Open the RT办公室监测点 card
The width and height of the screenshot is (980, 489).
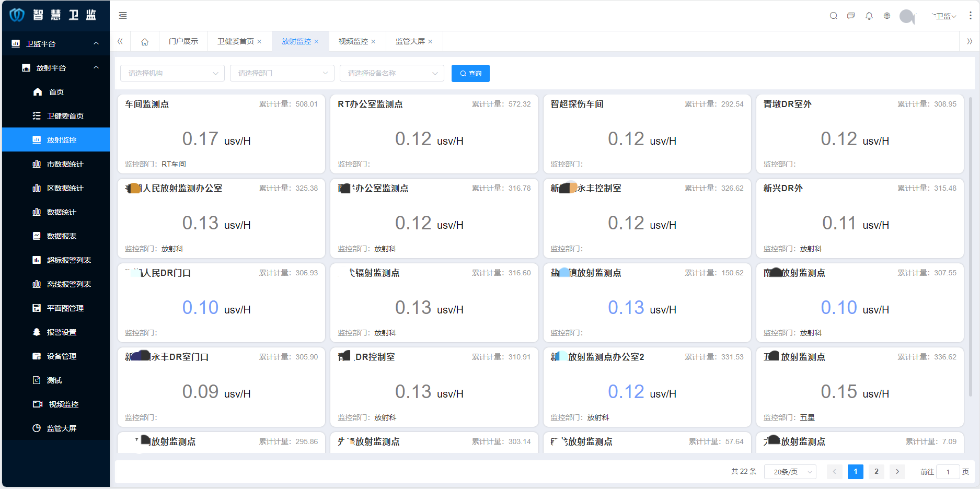click(x=434, y=134)
